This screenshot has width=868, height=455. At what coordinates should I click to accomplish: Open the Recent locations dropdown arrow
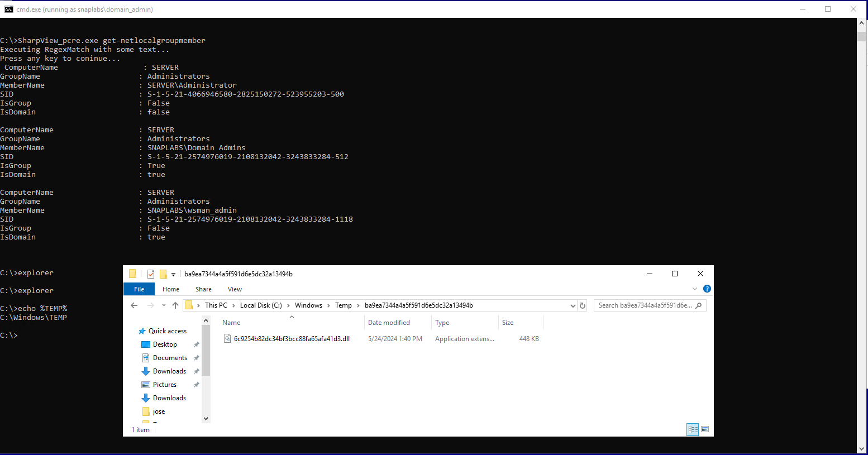(x=164, y=305)
